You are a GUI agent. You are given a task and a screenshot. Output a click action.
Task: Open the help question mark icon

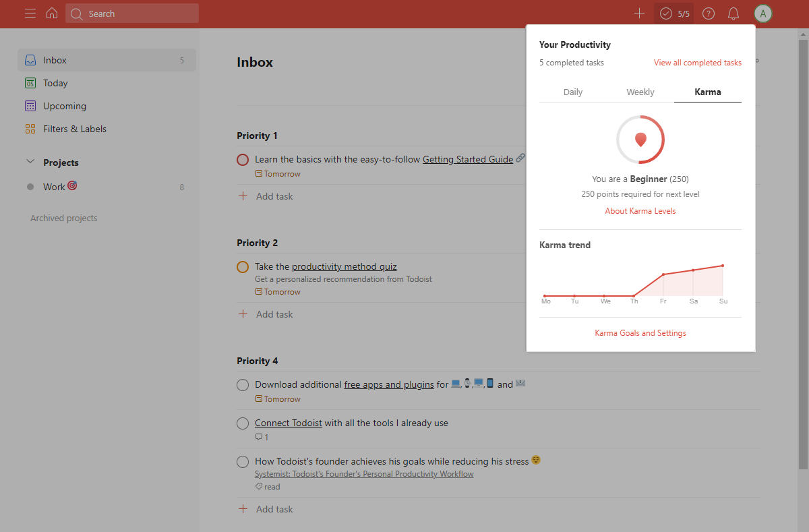pyautogui.click(x=708, y=13)
